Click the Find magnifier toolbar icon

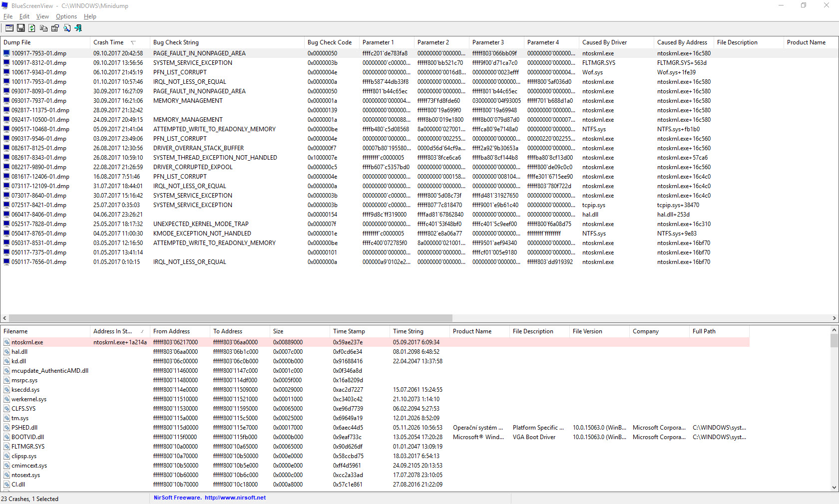click(67, 28)
